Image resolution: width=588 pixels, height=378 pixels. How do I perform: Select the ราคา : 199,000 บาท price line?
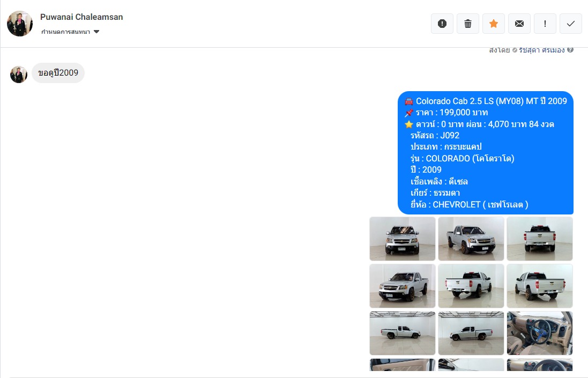pyautogui.click(x=446, y=113)
